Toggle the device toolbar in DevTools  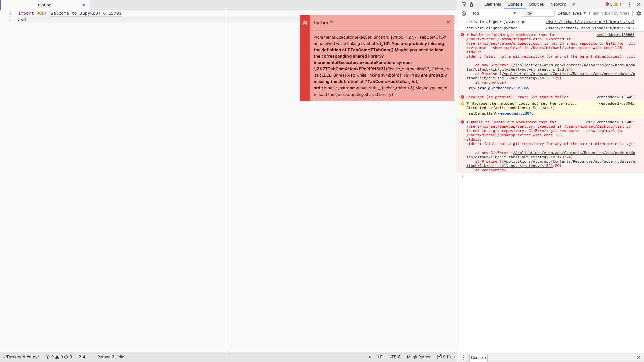(473, 4)
